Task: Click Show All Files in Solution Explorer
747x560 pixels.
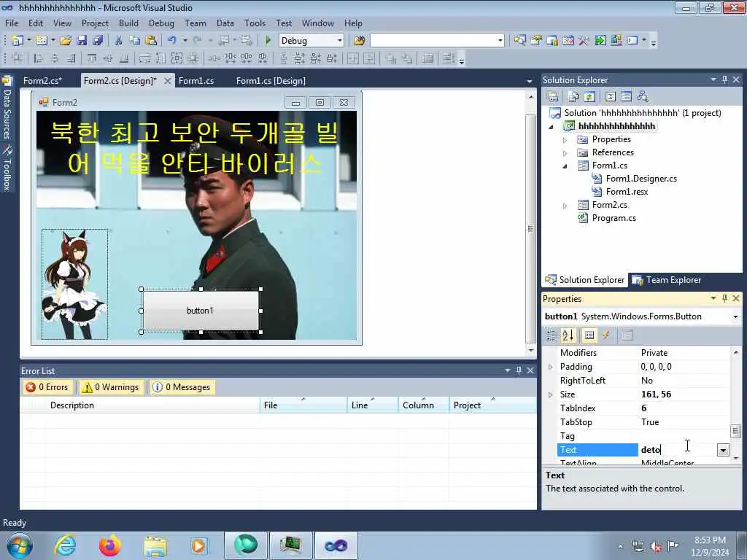Action: pos(573,97)
